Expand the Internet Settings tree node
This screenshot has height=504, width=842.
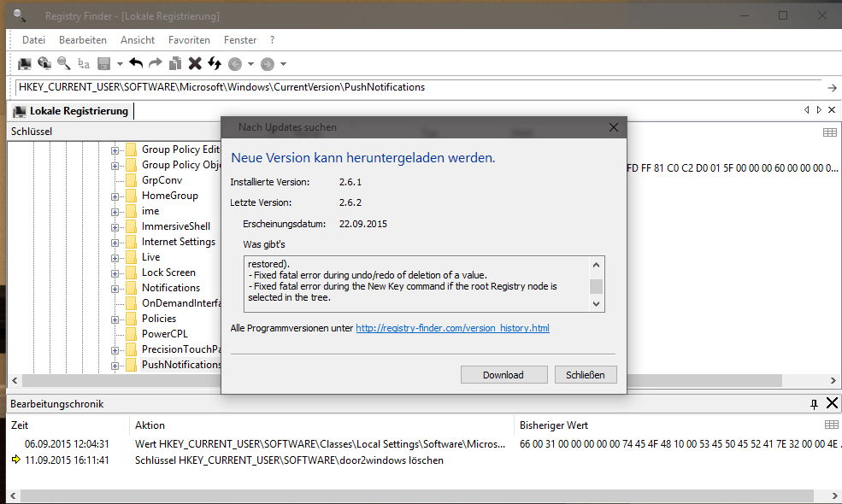115,243
